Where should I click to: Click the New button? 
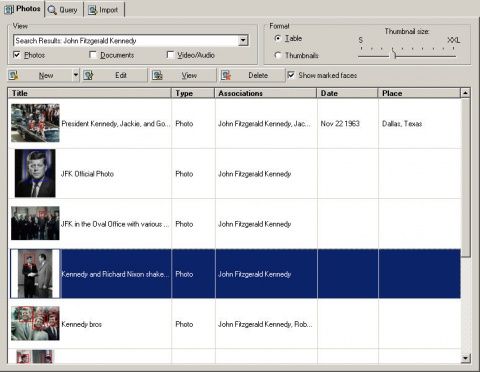tap(39, 75)
